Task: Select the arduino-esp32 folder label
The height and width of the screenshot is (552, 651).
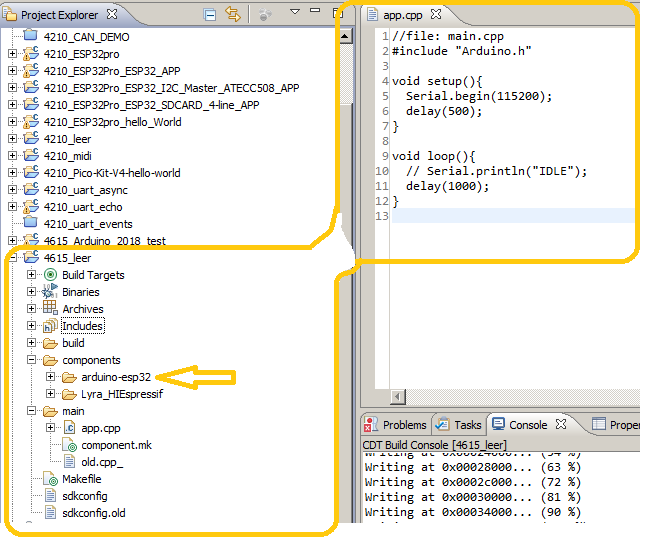Action: [x=116, y=377]
